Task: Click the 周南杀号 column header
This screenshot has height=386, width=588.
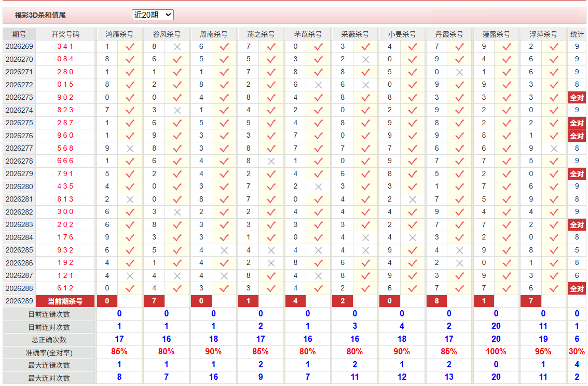Action: 213,34
